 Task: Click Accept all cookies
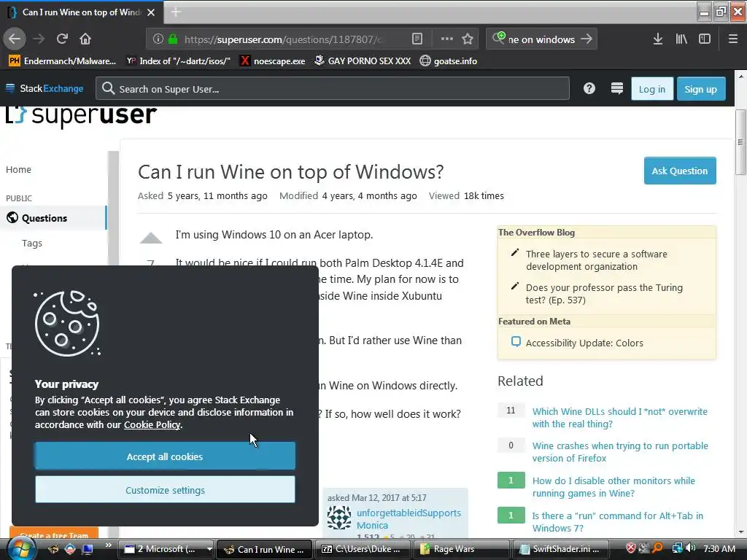(165, 456)
